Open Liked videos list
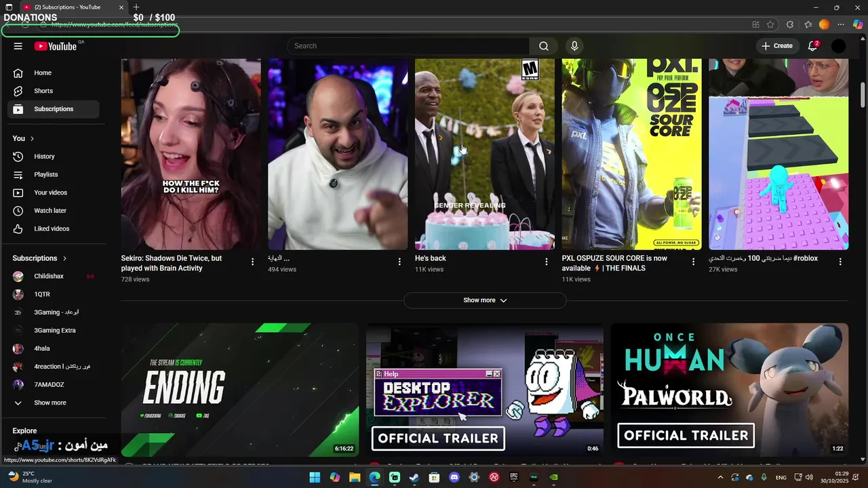 (54, 228)
